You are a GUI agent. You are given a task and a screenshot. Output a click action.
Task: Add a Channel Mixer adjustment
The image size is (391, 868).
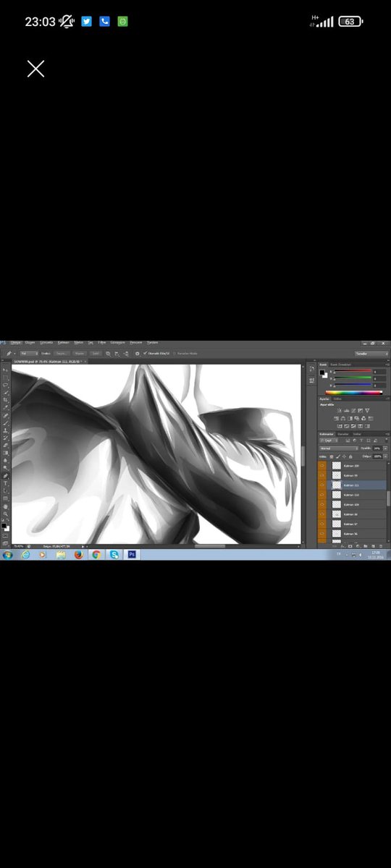(x=363, y=418)
